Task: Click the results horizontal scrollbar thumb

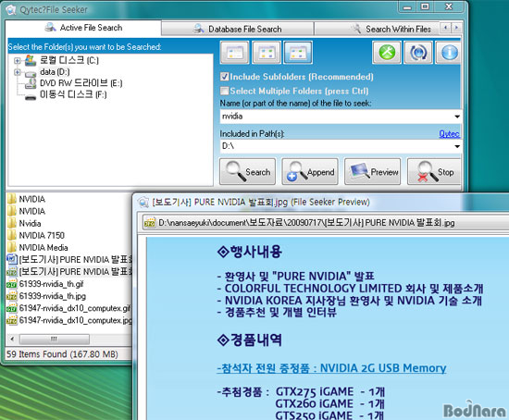Action: click(55, 340)
